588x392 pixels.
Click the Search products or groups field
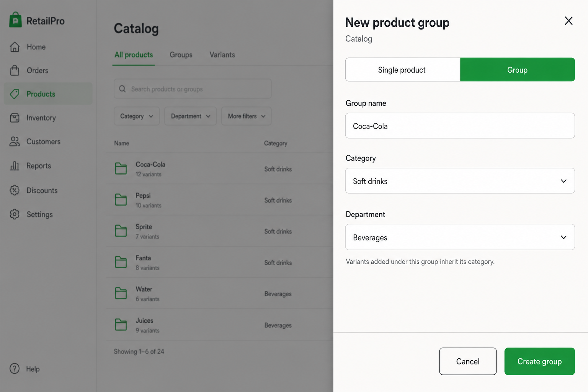(x=193, y=89)
